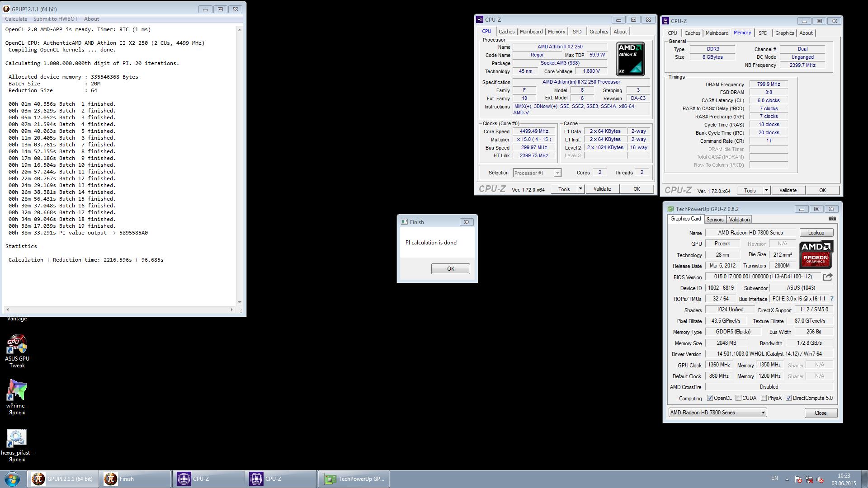The height and width of the screenshot is (488, 868).
Task: Switch to Mainboard tab in left CPU-Z
Action: (x=531, y=32)
